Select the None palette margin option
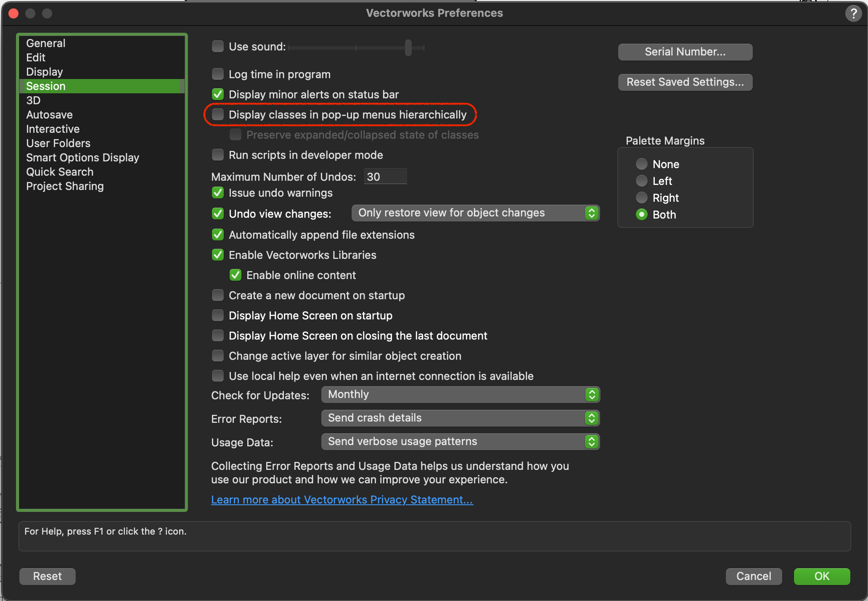 pos(641,164)
